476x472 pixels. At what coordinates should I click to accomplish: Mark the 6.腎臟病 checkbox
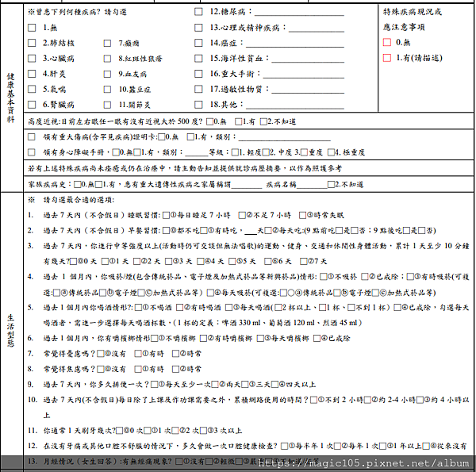coord(32,105)
